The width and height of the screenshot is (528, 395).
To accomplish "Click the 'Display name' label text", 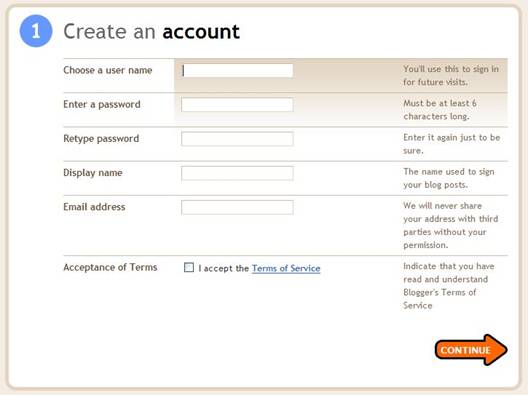I will click(x=93, y=173).
